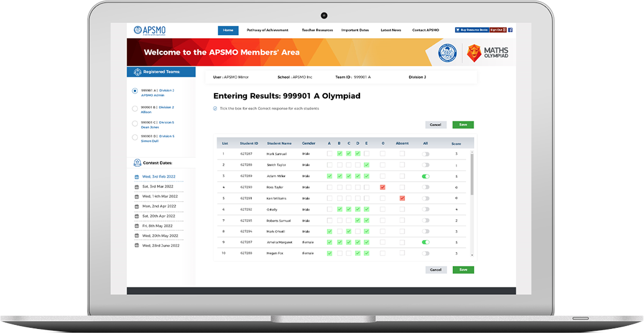The height and width of the screenshot is (333, 644).
Task: Open the Facebook icon link
Action: pos(510,30)
